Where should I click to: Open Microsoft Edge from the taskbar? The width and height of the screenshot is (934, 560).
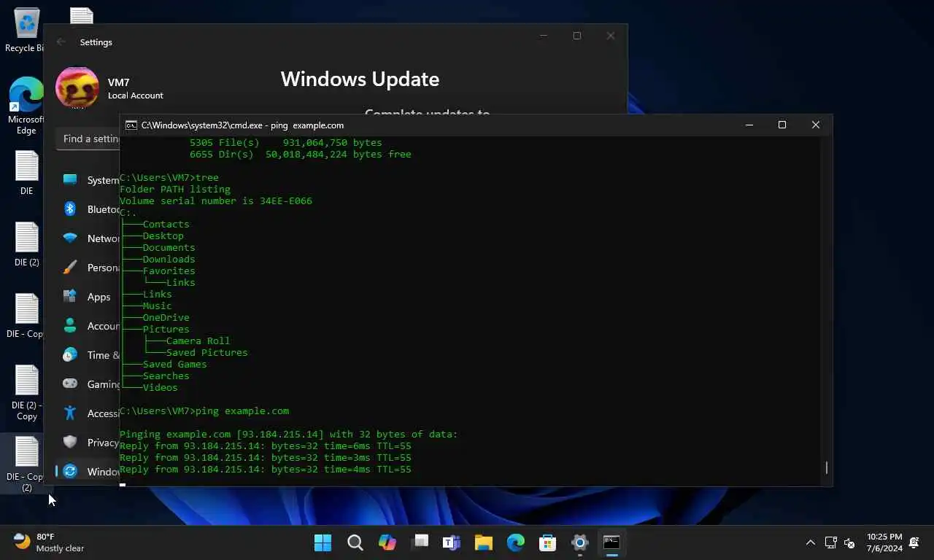tap(516, 542)
